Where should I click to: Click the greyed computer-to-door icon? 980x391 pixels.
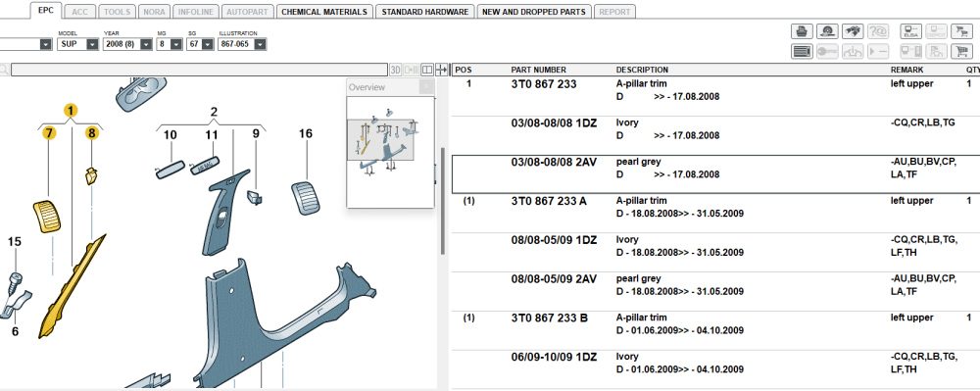coord(910,51)
